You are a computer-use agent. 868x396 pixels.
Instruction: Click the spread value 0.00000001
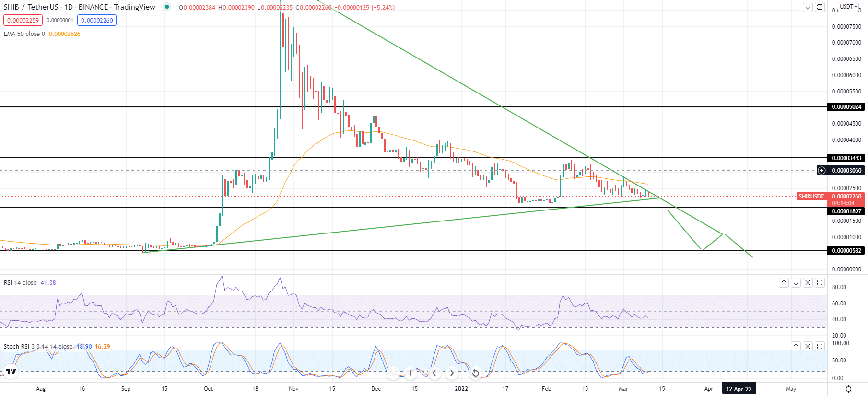(60, 20)
